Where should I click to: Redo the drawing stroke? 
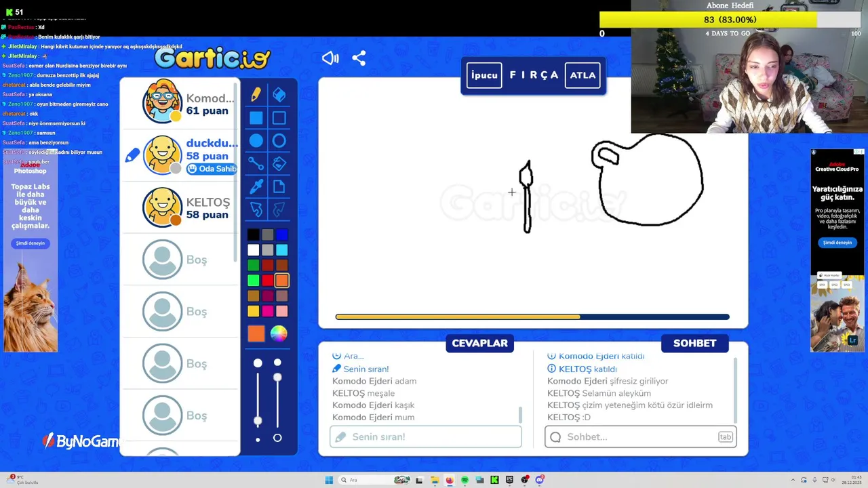point(279,209)
